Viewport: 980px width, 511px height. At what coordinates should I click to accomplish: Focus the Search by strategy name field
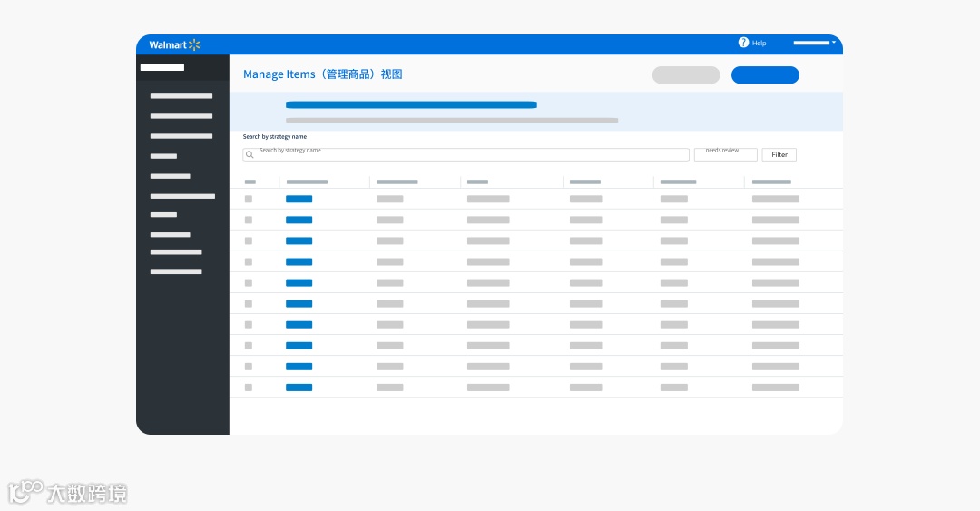click(x=465, y=154)
